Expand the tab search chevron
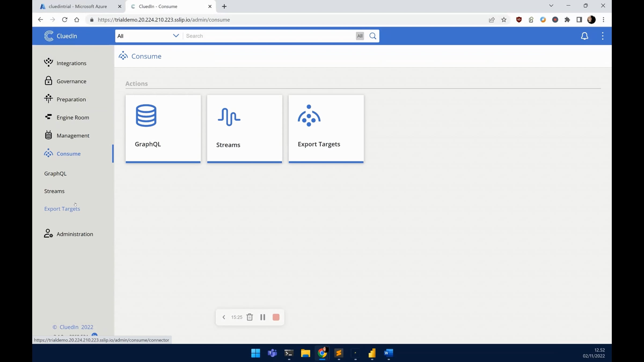 (551, 6)
